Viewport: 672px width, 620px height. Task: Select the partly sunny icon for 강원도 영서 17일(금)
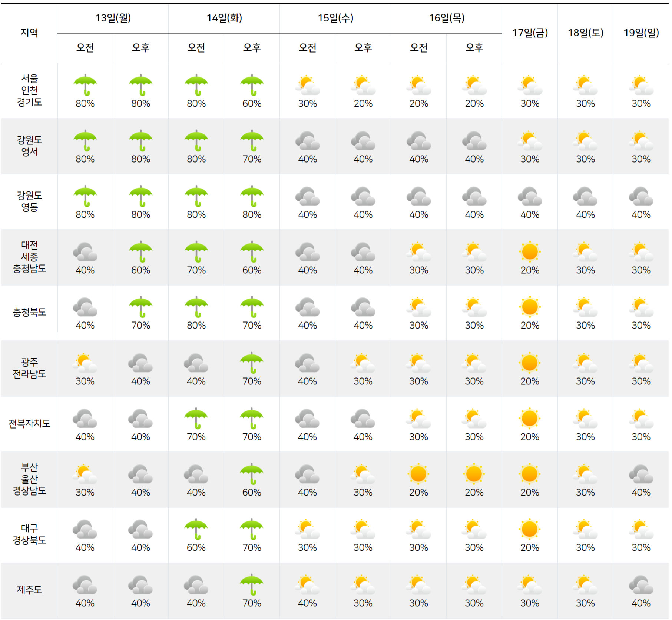click(x=530, y=141)
